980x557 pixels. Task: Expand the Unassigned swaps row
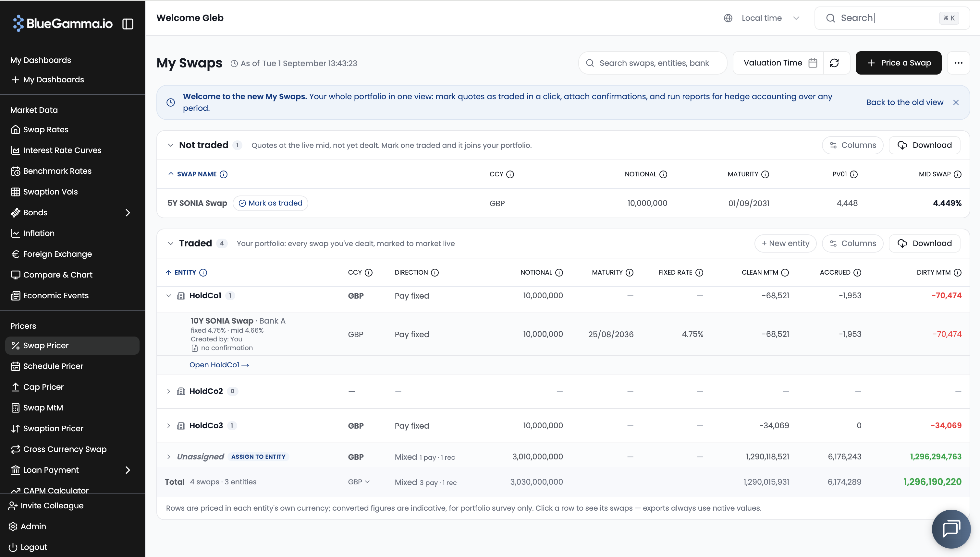pos(168,457)
